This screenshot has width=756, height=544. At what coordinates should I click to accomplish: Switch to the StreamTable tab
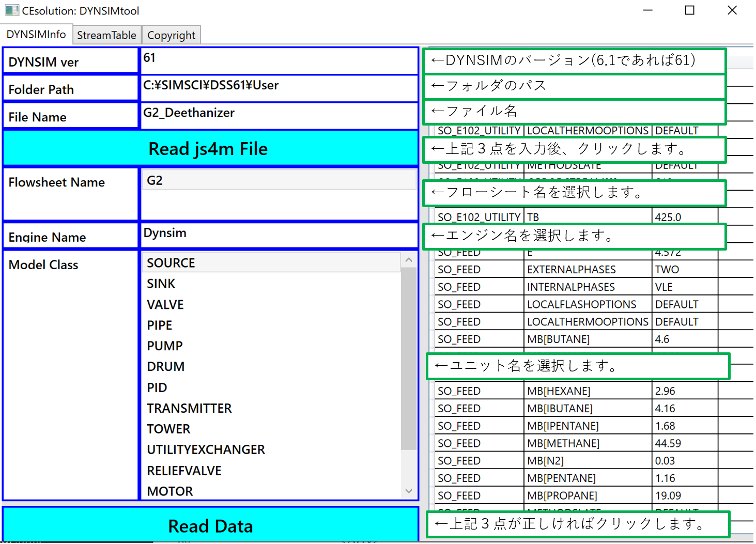[106, 35]
